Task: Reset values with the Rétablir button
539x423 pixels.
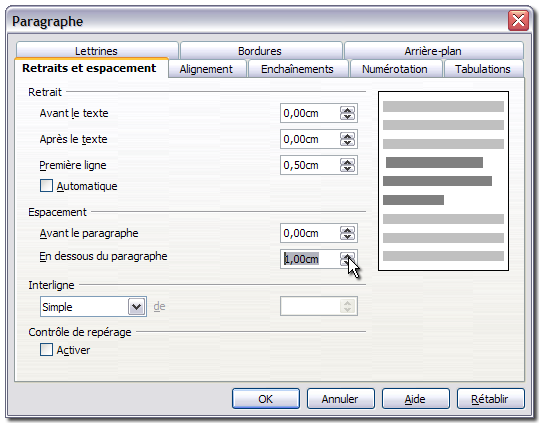Action: [491, 399]
